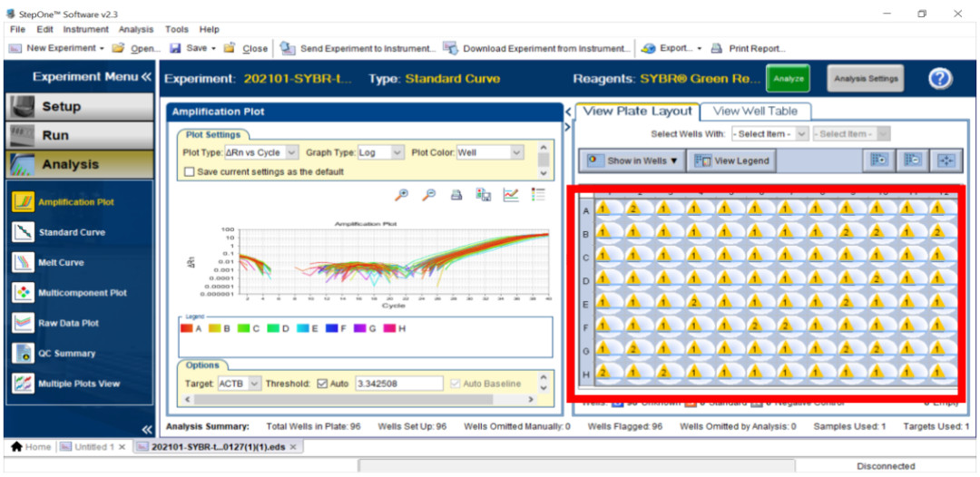
Task: Zoom out on the amplification plot
Action: [429, 194]
